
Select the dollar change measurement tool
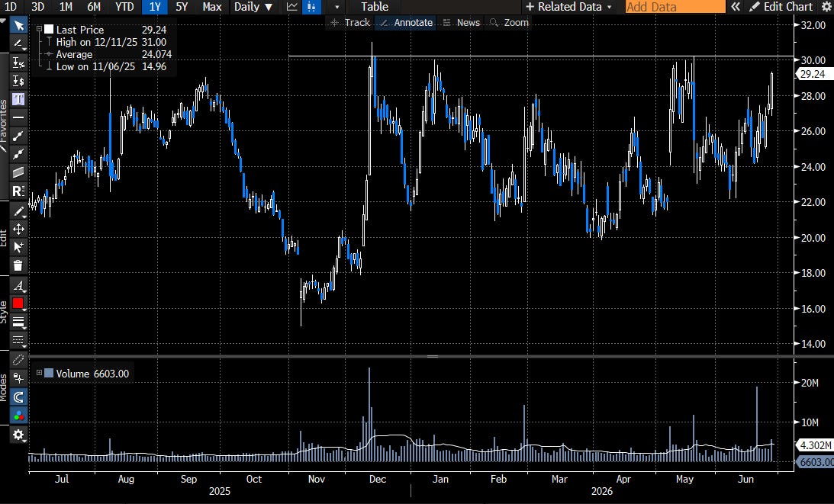point(18,81)
